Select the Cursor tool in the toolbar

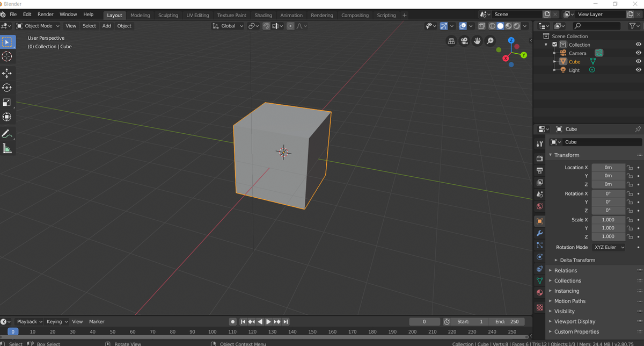click(x=7, y=56)
